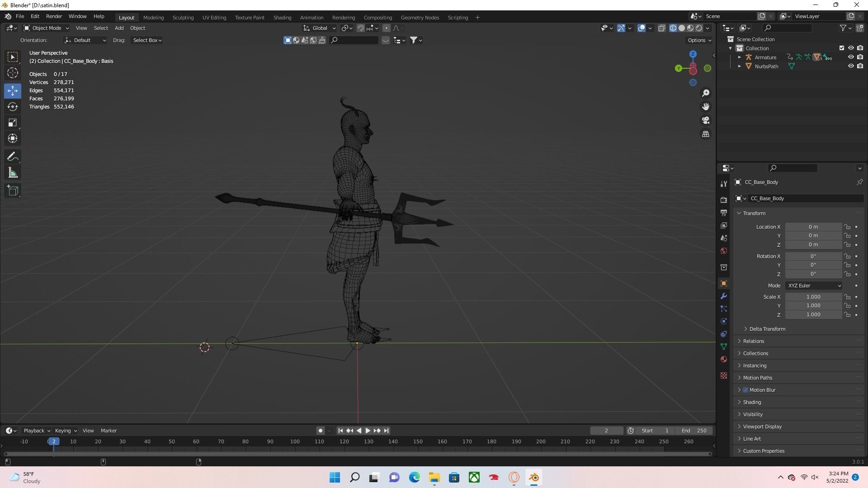Expand the NurbsPath tree item
The height and width of the screenshot is (488, 868).
coord(740,66)
